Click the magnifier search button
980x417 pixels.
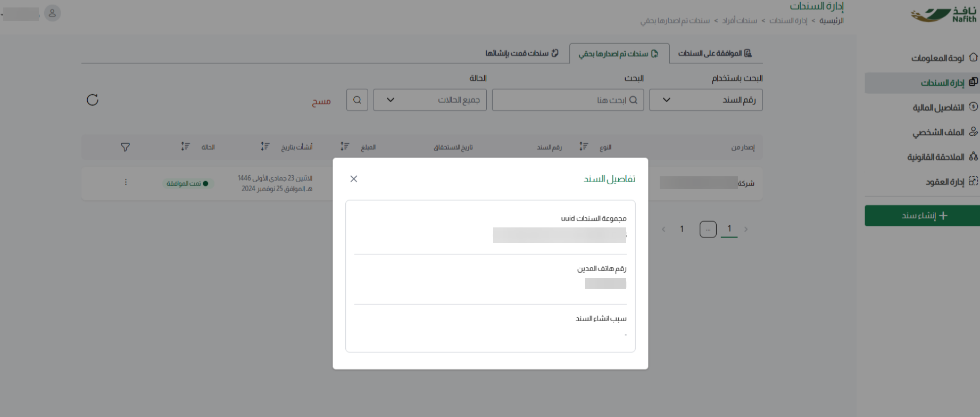coord(357,100)
